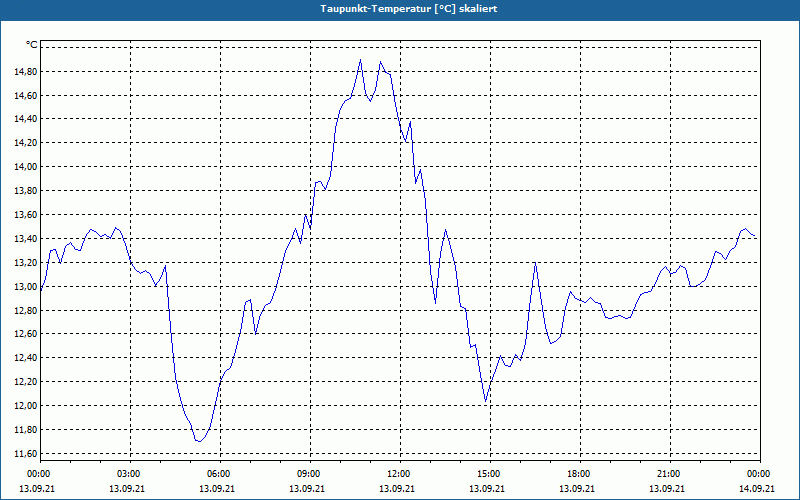Click the 14,40 y-axis label
Viewport: 800px width, 500px height.
point(25,119)
